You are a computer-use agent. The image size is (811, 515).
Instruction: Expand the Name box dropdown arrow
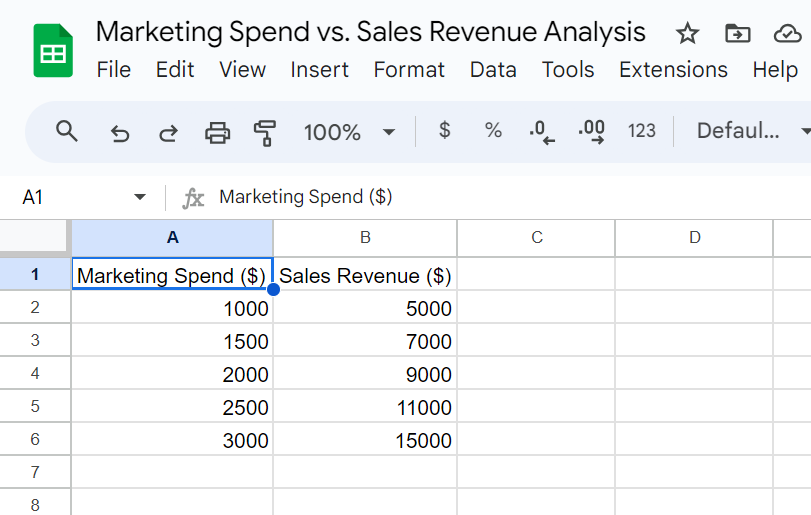tap(140, 197)
